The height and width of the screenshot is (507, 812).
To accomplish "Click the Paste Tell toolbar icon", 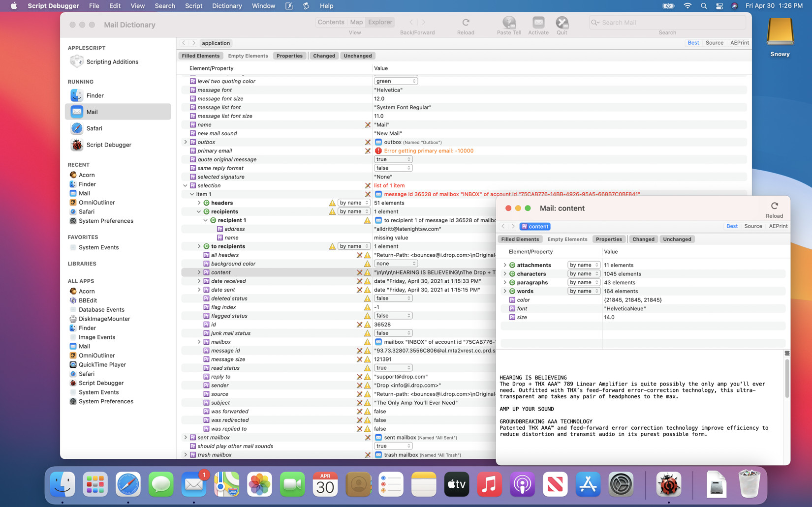I will point(509,22).
